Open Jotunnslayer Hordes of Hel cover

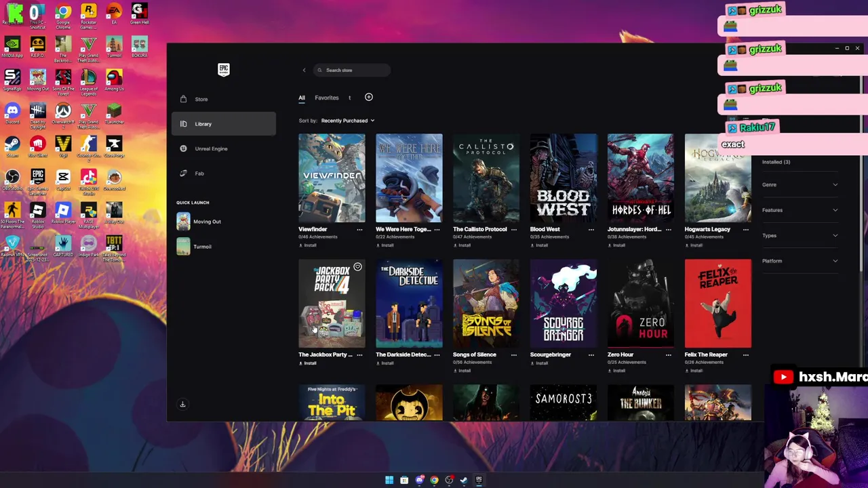[x=641, y=178]
